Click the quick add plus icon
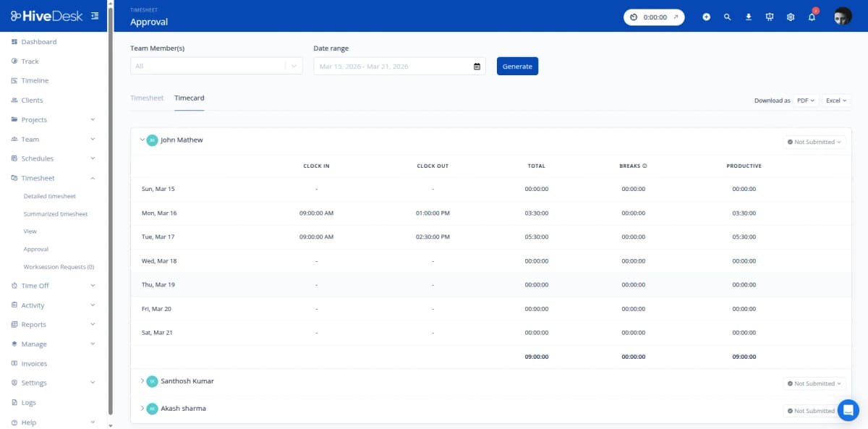This screenshot has width=868, height=429. pos(706,16)
